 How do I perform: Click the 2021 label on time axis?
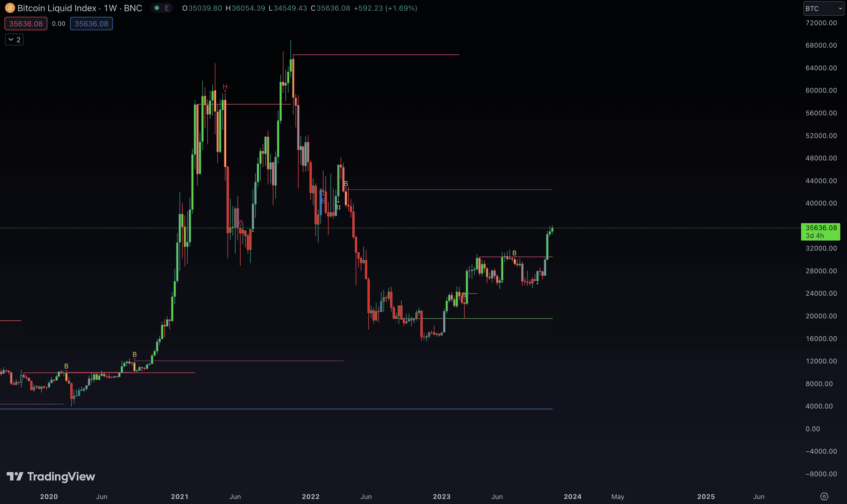179,496
